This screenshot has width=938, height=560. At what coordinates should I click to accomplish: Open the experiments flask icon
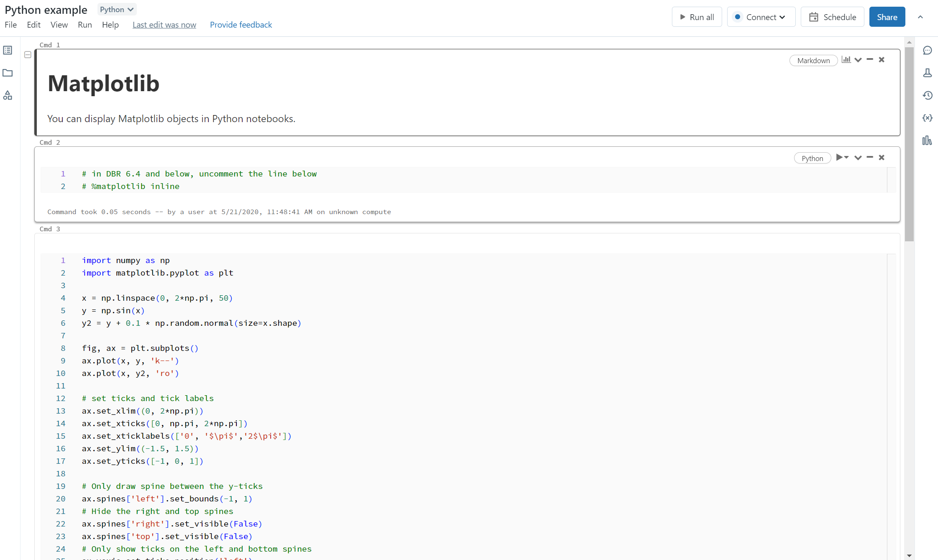(x=928, y=73)
